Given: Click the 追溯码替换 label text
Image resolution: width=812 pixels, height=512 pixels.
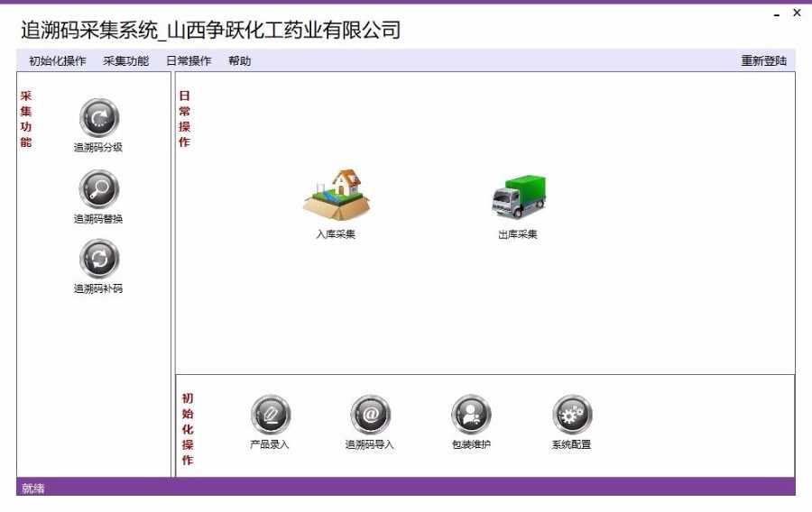Looking at the screenshot, I should click(98, 219).
